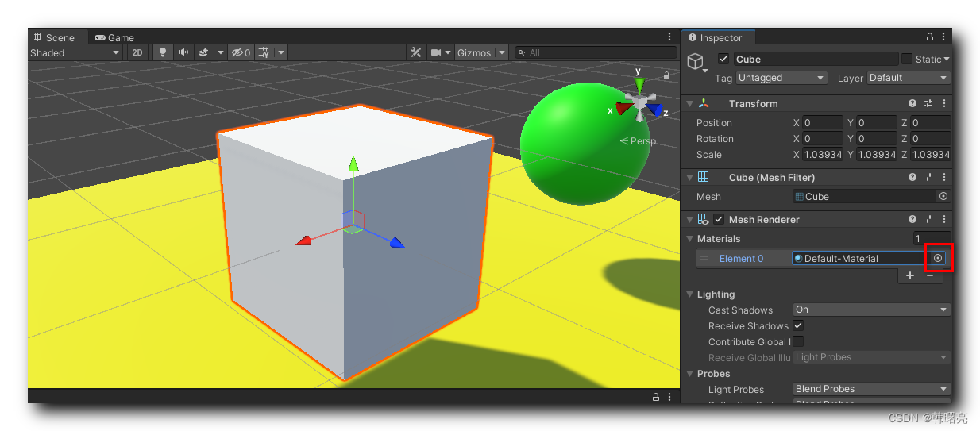Toggle Contribute Global Illumination checkbox
The height and width of the screenshot is (431, 980).
tap(798, 341)
